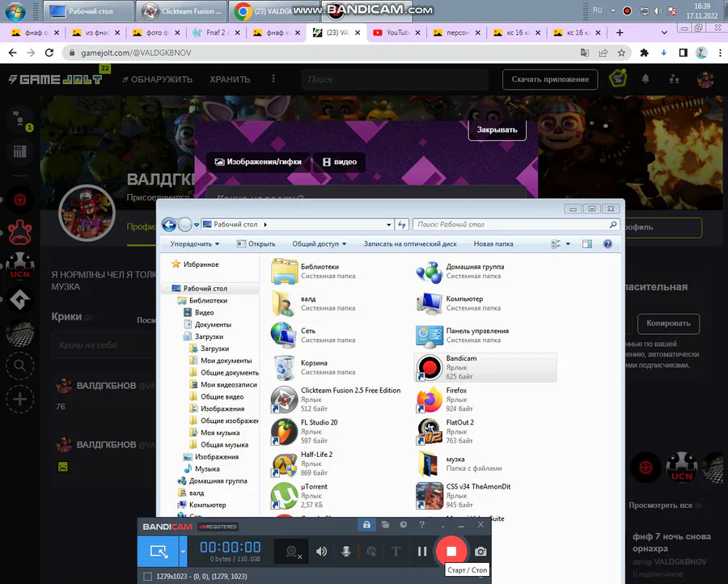Click ОБНАРУЖИТЬ in Game Jolt navbar
728x584 pixels.
(157, 79)
